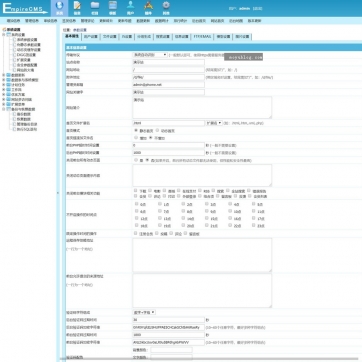Select the 动态首页 radio button
The height and width of the screenshot is (362, 362).
[x=158, y=131]
